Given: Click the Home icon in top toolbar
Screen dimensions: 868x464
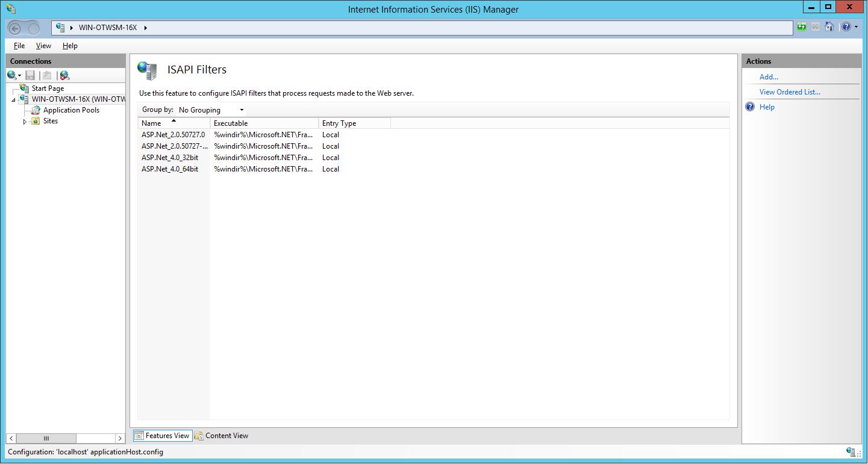Looking at the screenshot, I should pos(829,27).
